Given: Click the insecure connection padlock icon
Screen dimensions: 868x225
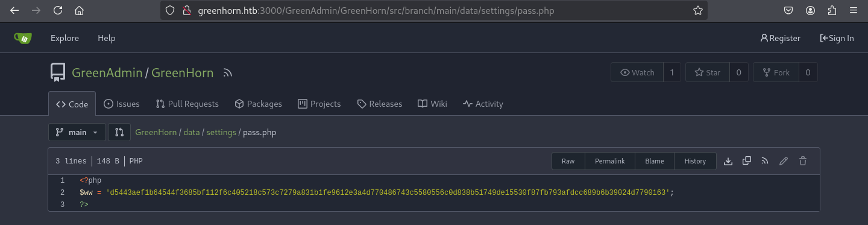Looking at the screenshot, I should coord(186,10).
